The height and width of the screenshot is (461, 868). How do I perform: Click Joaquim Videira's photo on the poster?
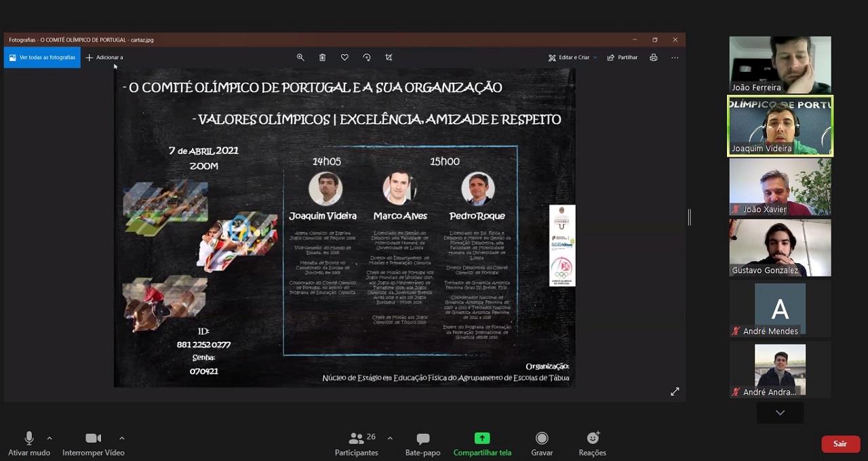325,188
